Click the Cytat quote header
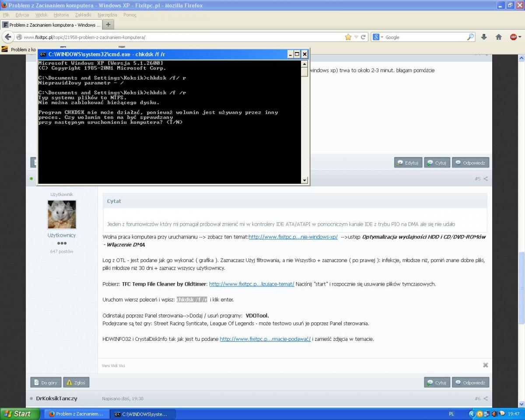 coord(295,201)
